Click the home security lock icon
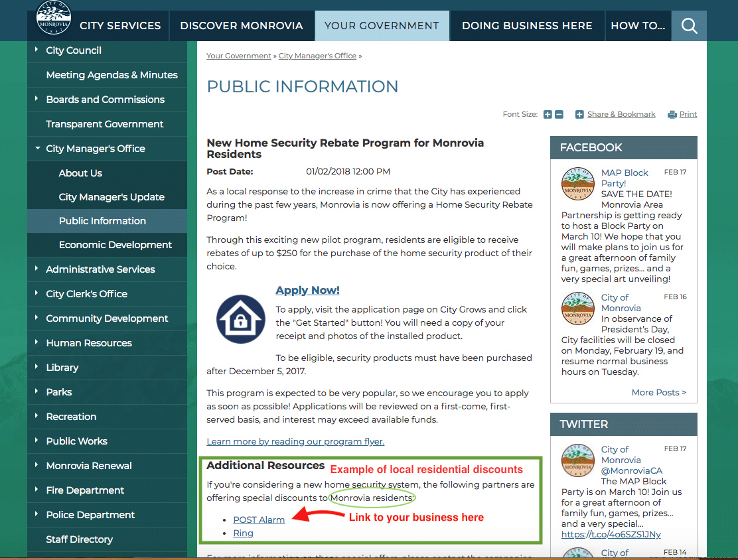Viewport: 738px width, 560px height. [x=240, y=319]
